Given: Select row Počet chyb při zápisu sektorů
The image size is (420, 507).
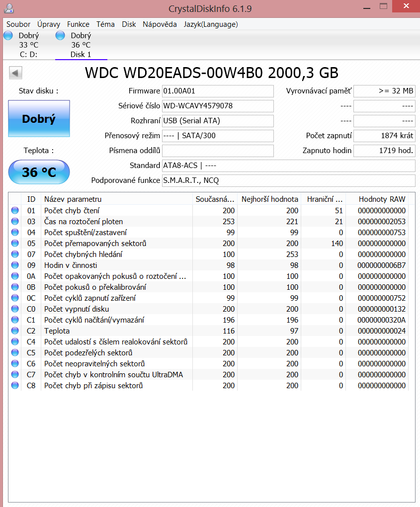Looking at the screenshot, I should pos(209,385).
